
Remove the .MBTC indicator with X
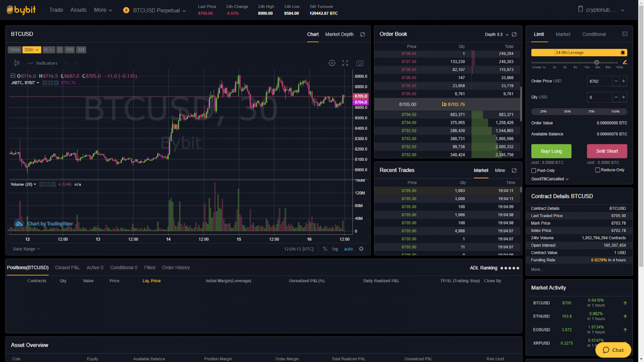(x=56, y=83)
